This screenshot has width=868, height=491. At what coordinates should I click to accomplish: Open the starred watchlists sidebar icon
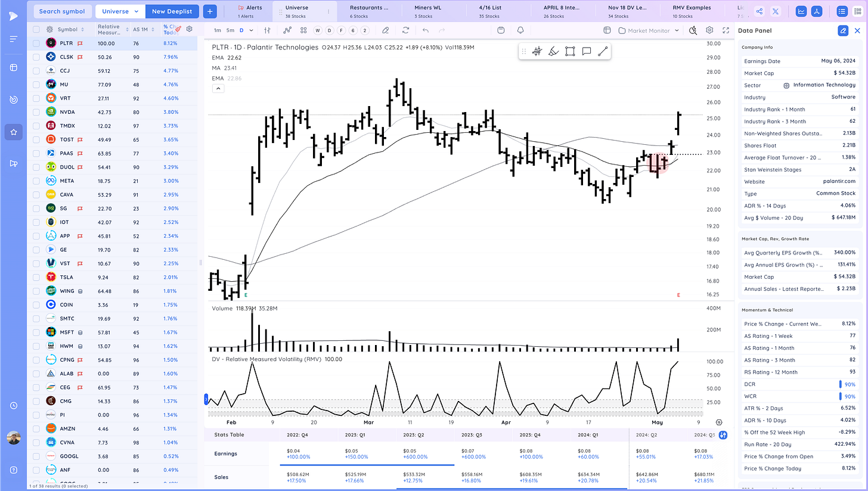tap(13, 132)
